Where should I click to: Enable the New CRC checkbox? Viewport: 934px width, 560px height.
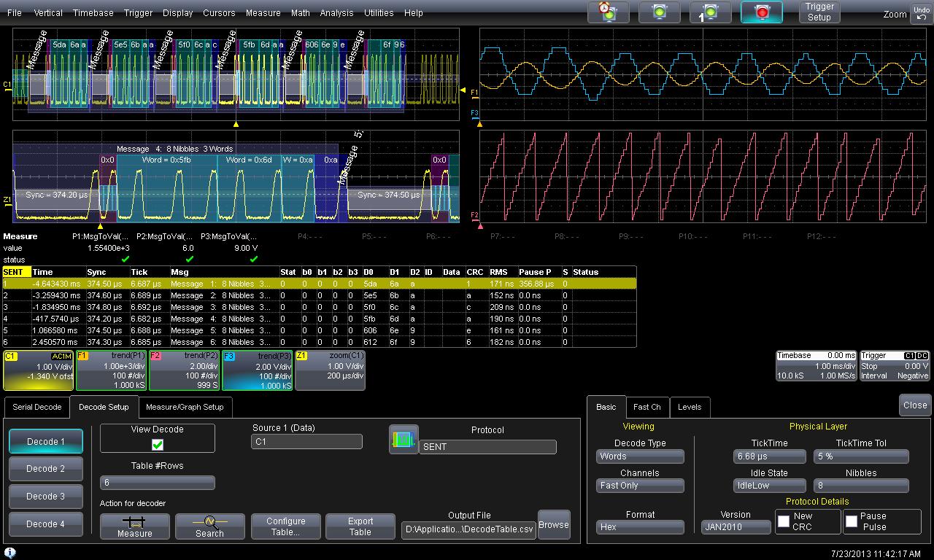[x=784, y=521]
